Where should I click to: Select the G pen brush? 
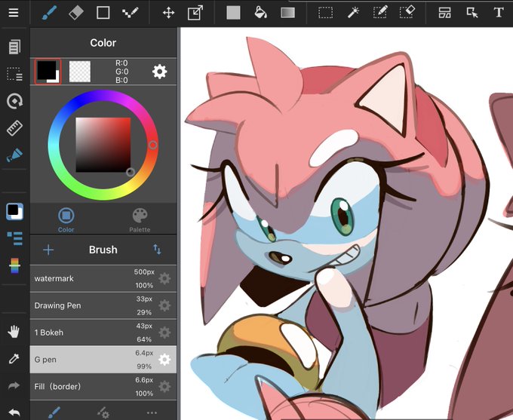[103, 360]
